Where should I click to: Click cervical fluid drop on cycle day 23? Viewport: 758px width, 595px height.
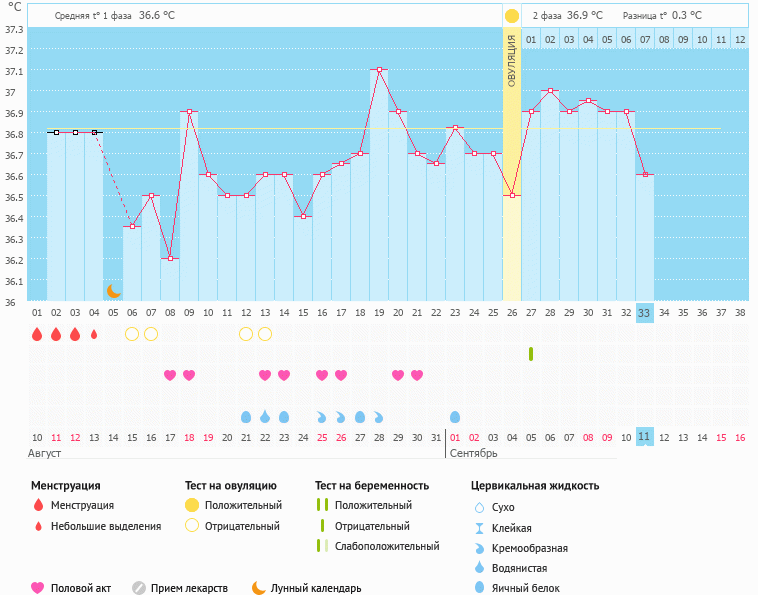click(455, 416)
